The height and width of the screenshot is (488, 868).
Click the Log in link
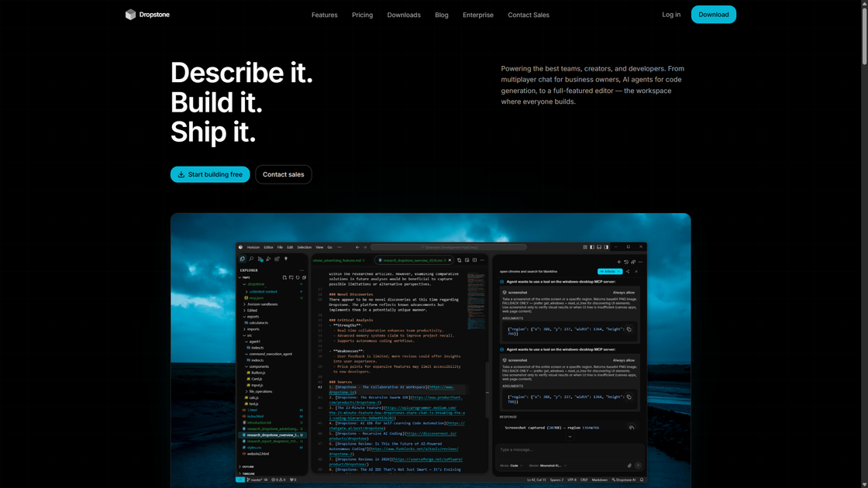[671, 15]
